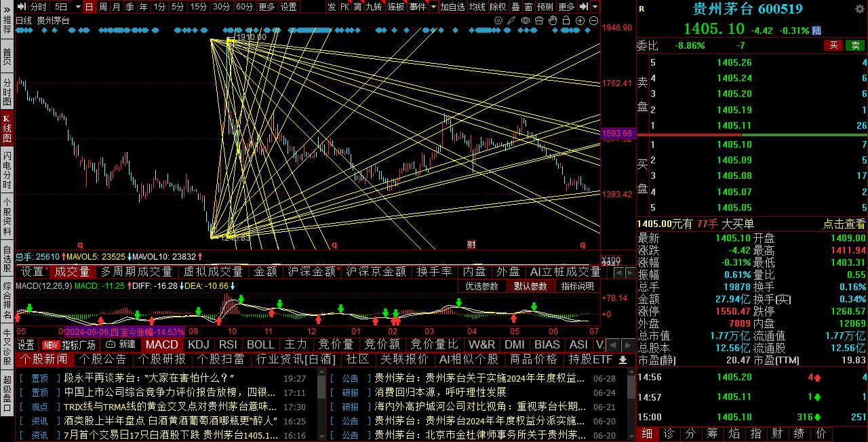The image size is (868, 442).
Task: Click the 陆 stock connect badge
Action: click(x=817, y=31)
